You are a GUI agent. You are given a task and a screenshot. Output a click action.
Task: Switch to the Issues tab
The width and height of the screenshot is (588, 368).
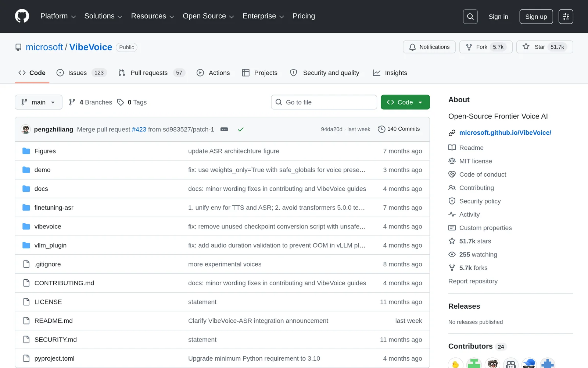click(81, 73)
